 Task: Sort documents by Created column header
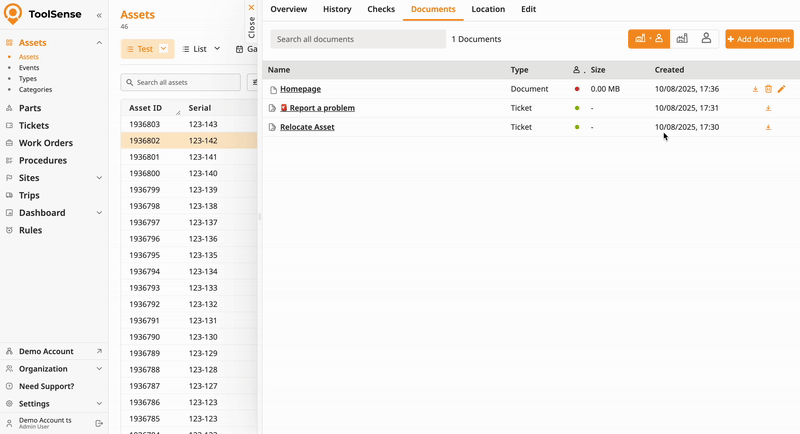coord(669,70)
